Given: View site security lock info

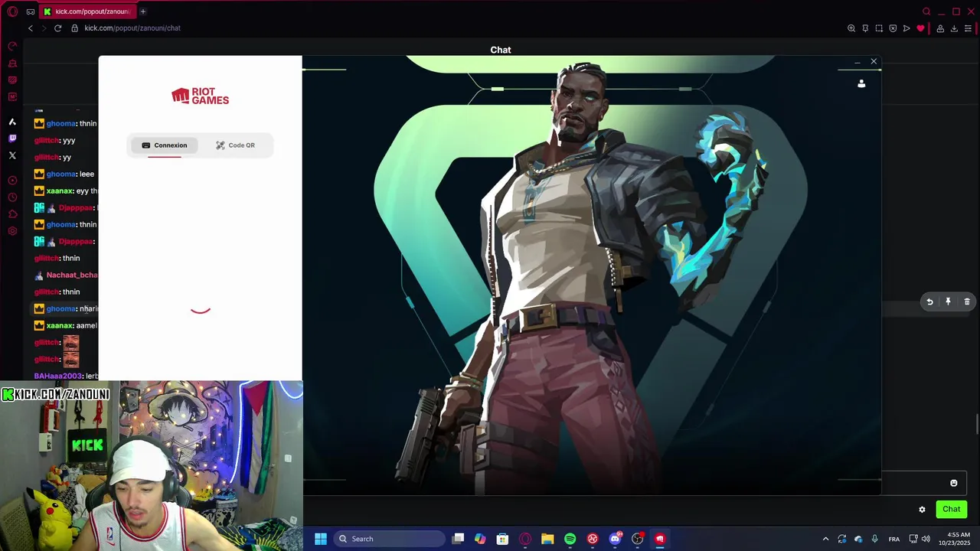Looking at the screenshot, I should (74, 28).
